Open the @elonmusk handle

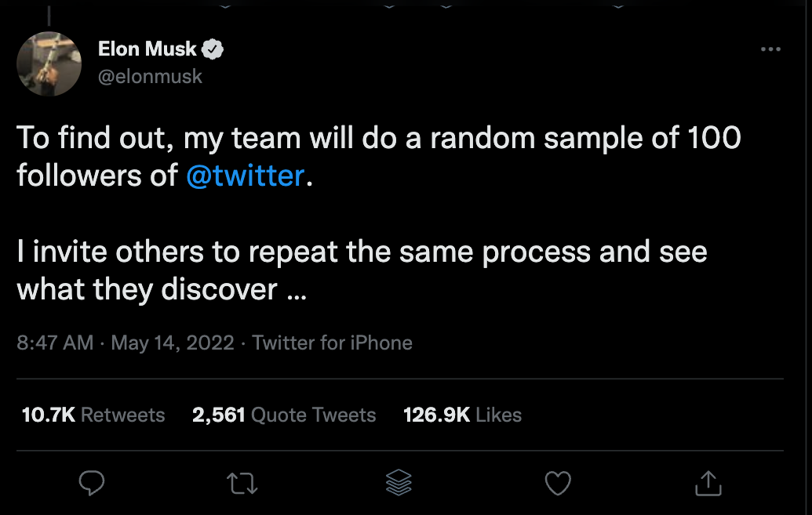click(x=150, y=77)
